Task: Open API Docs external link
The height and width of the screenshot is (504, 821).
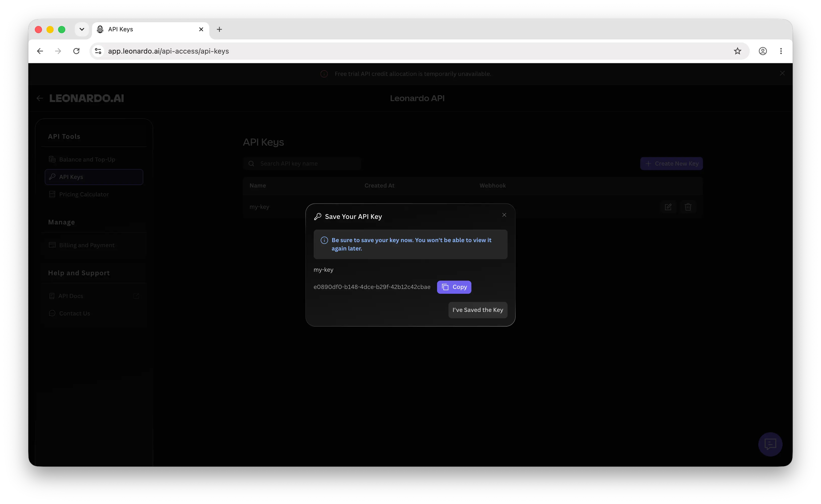Action: click(x=94, y=296)
